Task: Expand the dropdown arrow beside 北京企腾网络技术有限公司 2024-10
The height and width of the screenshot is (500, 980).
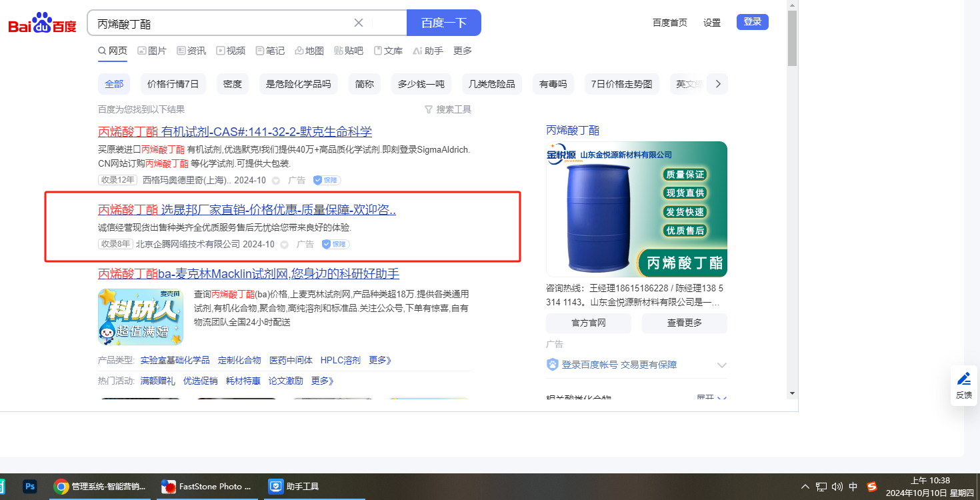Action: point(284,245)
